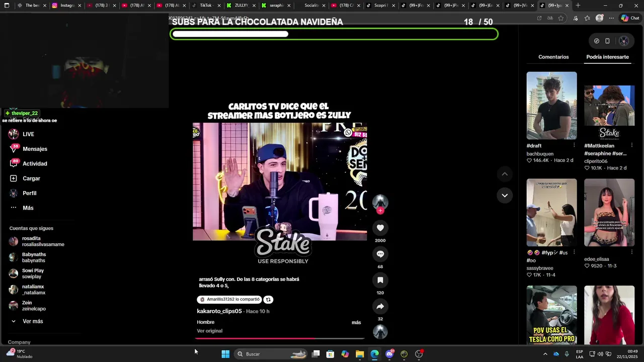Open Microsoft Store from taskbar

pyautogui.click(x=331, y=354)
